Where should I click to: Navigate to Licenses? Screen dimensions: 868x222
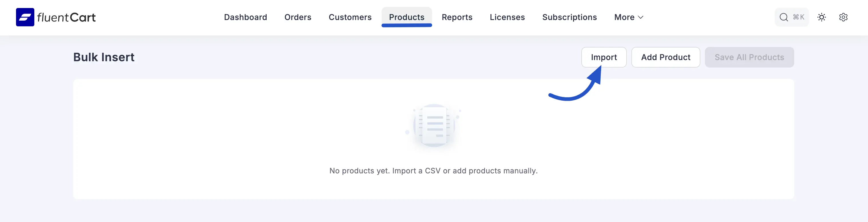coord(507,17)
